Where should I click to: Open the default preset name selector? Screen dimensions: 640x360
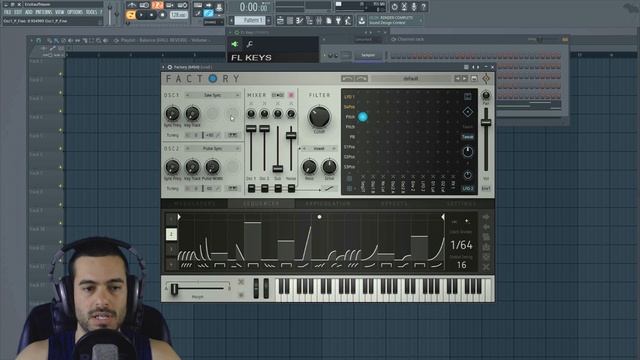point(411,78)
